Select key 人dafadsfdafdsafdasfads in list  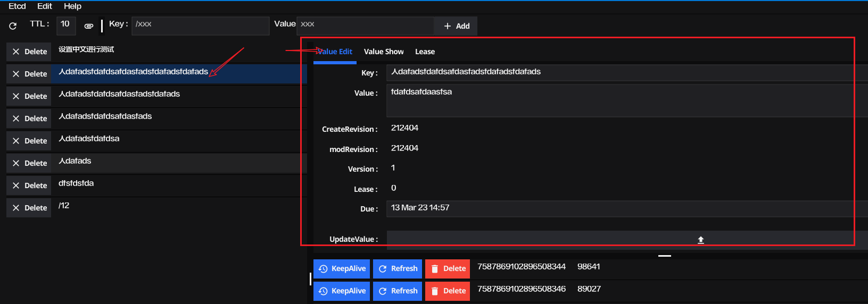pyautogui.click(x=179, y=119)
